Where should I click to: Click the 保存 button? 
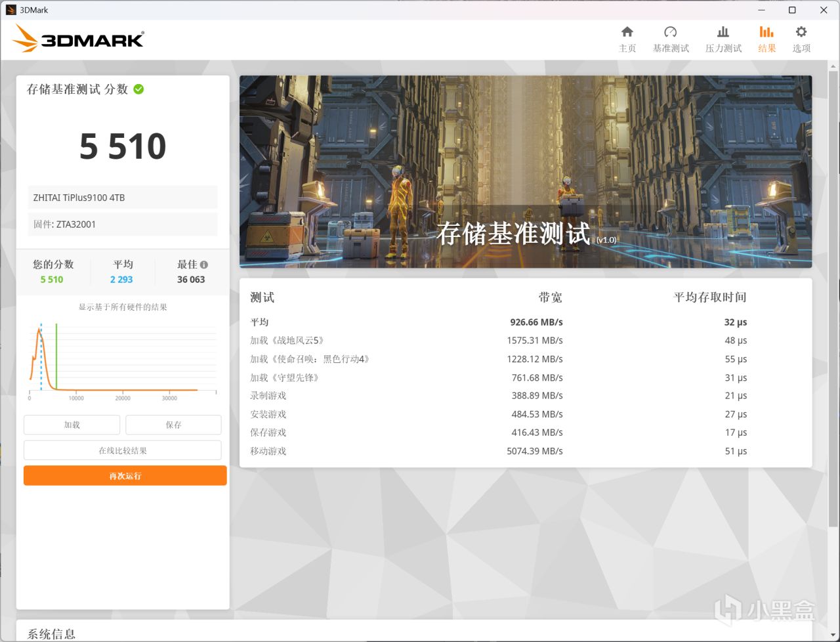(x=173, y=425)
